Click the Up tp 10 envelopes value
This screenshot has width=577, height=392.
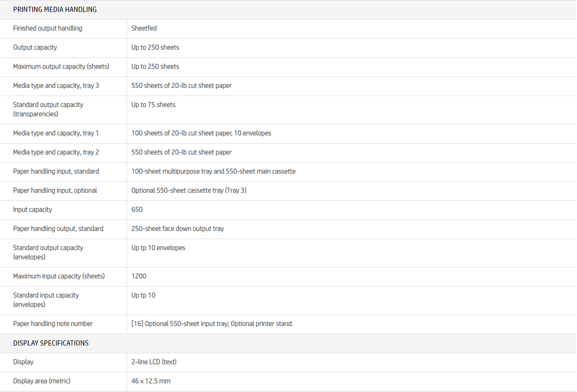pyautogui.click(x=158, y=248)
